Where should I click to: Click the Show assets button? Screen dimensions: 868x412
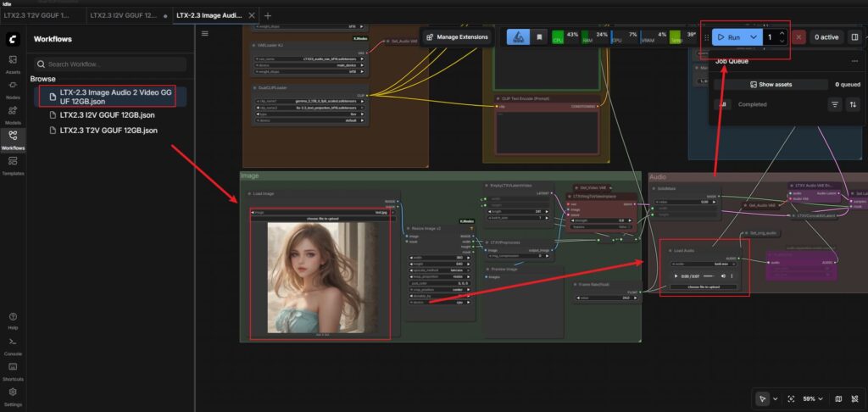coord(770,85)
